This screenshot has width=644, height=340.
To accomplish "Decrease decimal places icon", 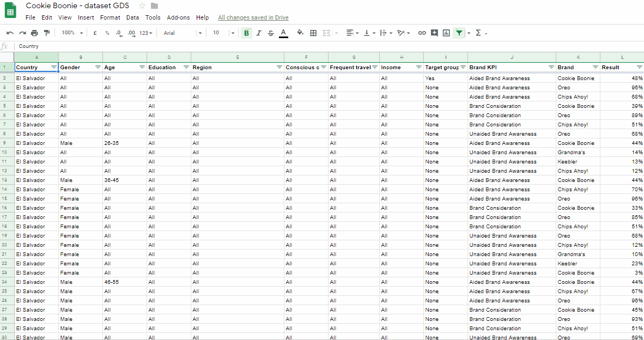I will pyautogui.click(x=119, y=33).
